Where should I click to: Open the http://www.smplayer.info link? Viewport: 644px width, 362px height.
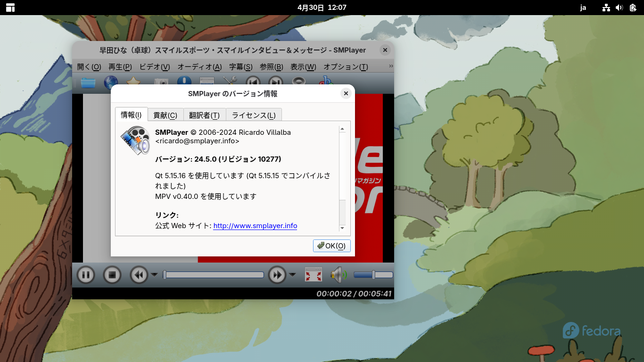click(255, 226)
